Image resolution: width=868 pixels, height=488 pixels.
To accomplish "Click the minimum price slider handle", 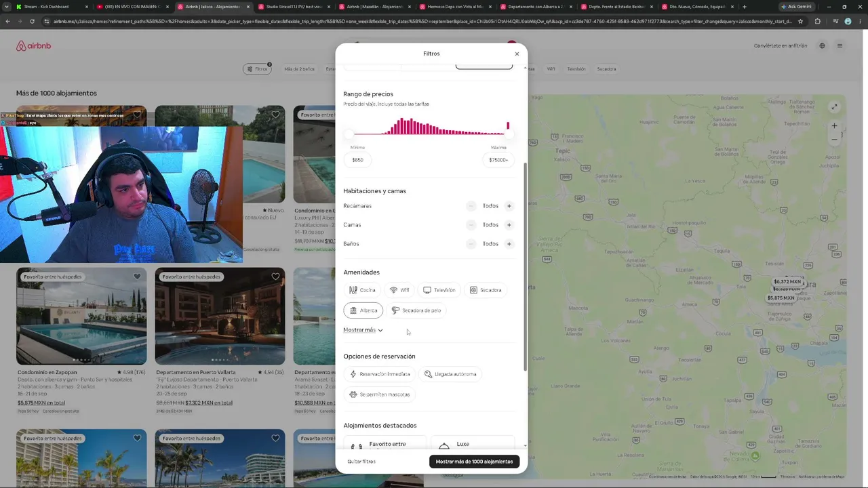I will 349,134.
